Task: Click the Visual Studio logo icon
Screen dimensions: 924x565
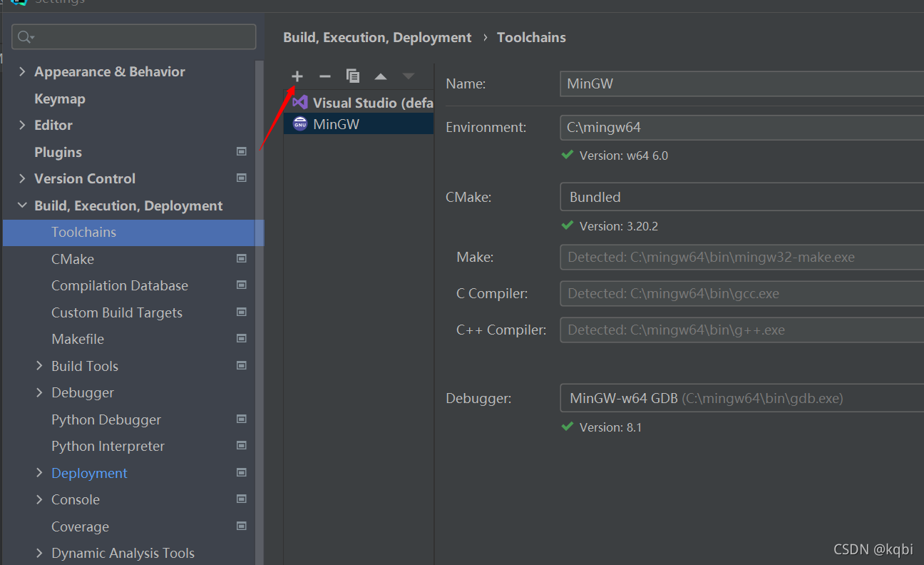Action: coord(300,103)
